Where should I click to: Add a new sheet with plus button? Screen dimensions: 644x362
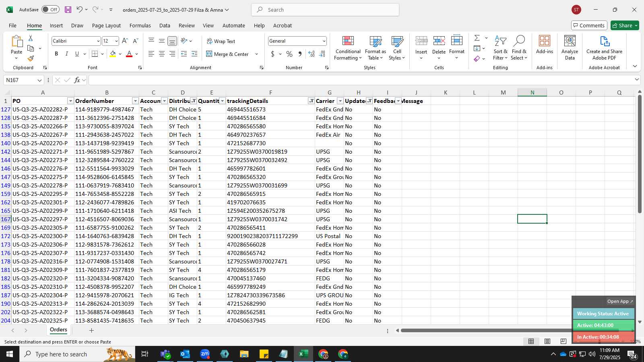pyautogui.click(x=91, y=330)
